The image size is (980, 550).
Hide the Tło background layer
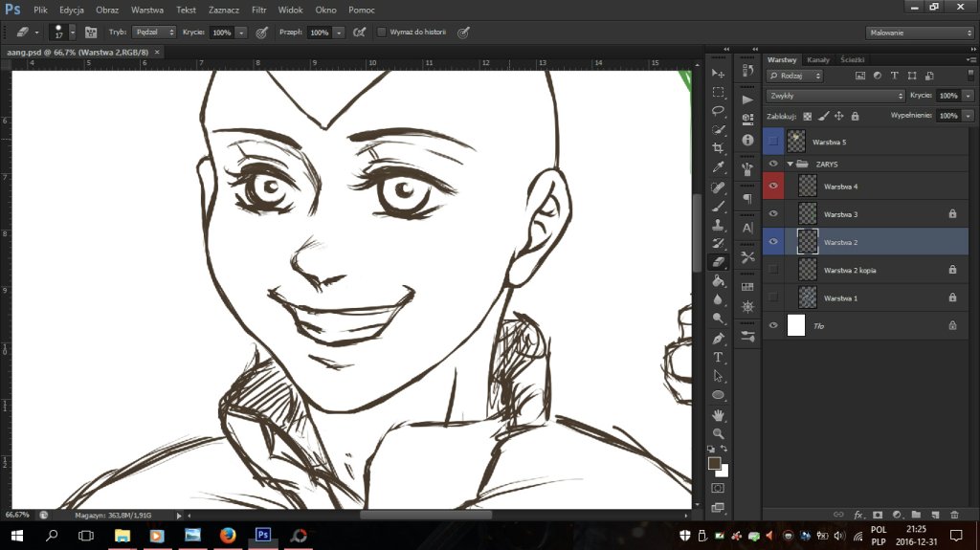tap(773, 325)
